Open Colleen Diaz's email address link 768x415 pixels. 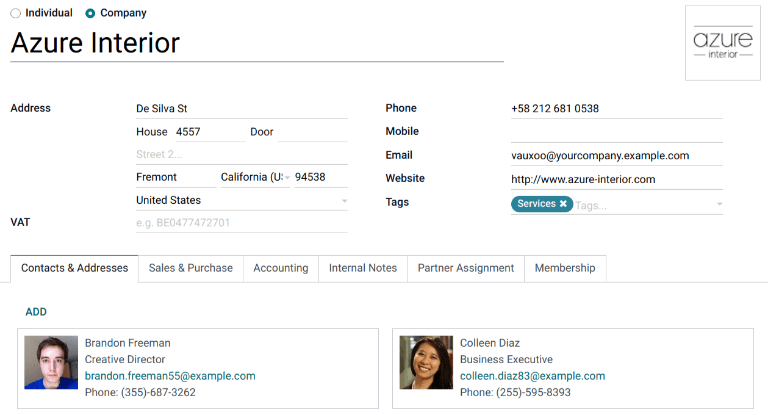[x=532, y=376]
